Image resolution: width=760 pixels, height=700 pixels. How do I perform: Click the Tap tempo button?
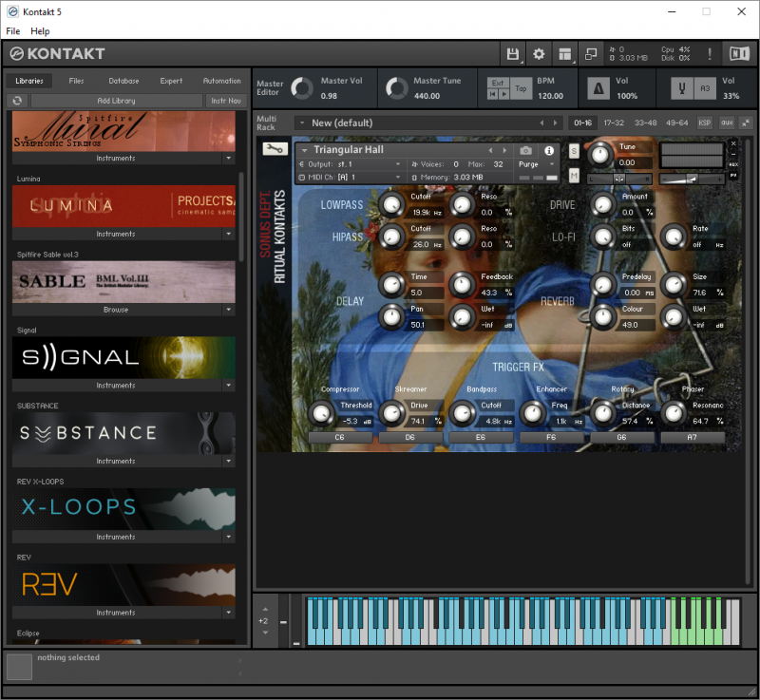click(x=521, y=88)
